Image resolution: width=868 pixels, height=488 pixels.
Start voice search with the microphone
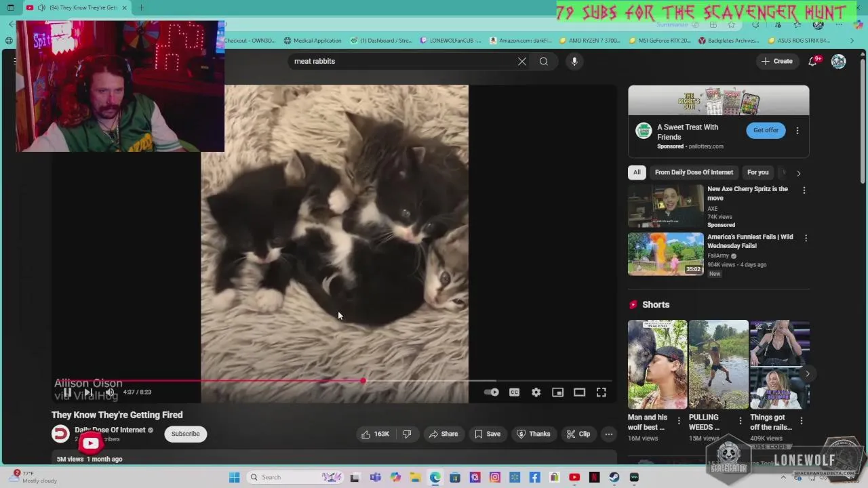click(x=574, y=61)
